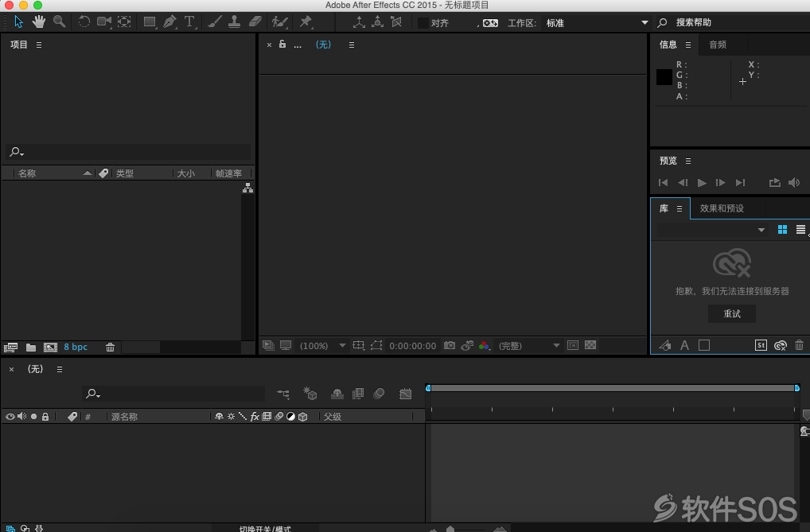Switch to World Axis mode
Viewport: 810px width, 532px height.
click(x=378, y=21)
